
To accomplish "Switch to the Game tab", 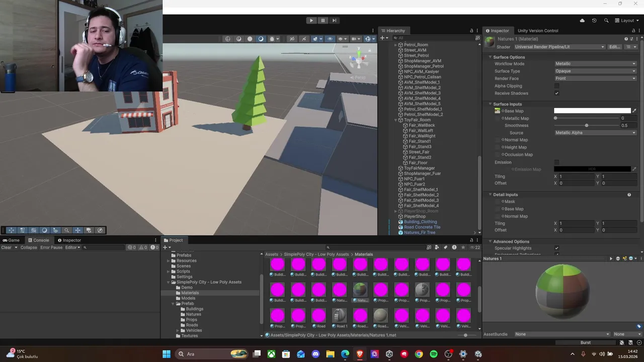I will point(11,240).
